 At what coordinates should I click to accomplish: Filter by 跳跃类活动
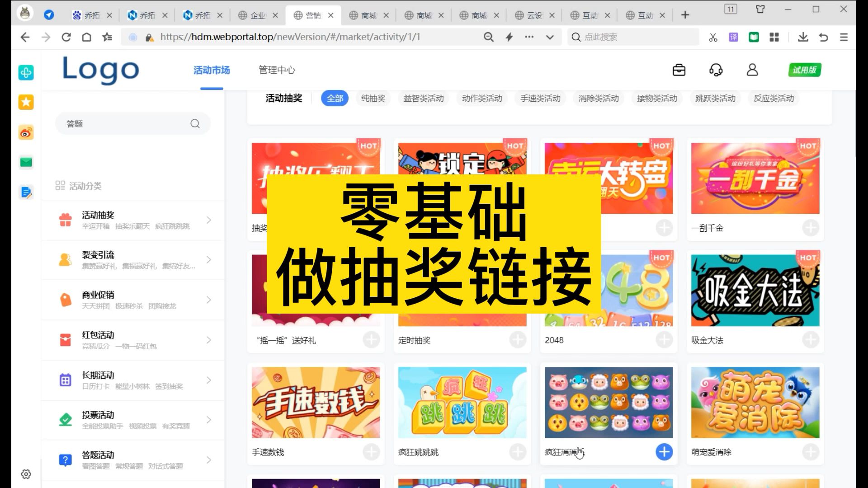coord(715,99)
